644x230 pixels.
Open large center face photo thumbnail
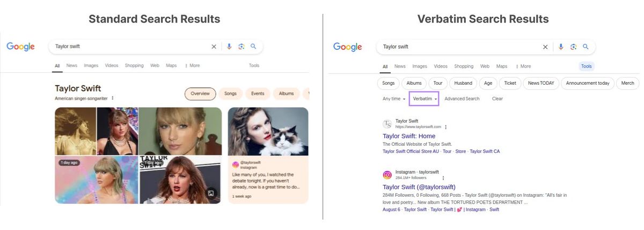(x=180, y=131)
